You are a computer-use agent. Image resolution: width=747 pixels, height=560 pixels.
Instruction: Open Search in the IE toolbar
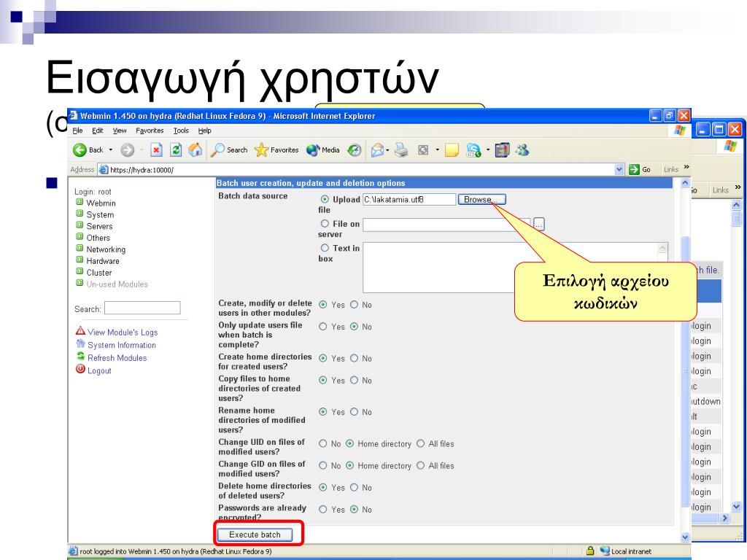click(x=229, y=150)
